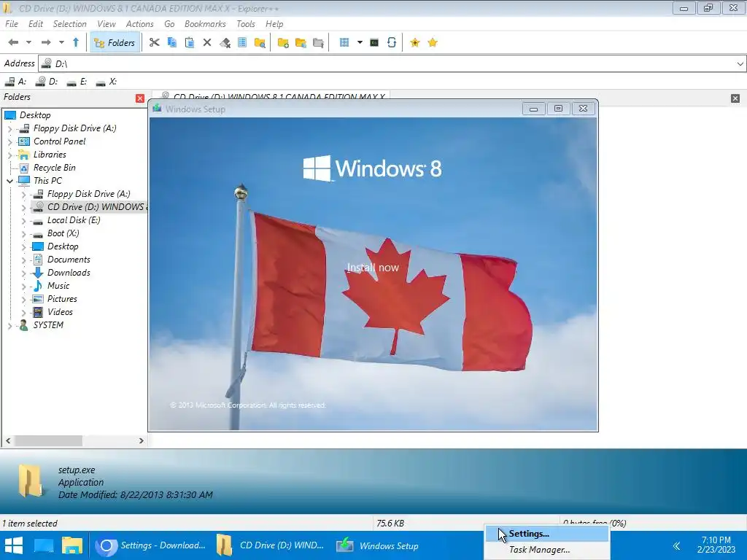Viewport: 747px width, 560px height.
Task: Expand Boot (X:) tree node
Action: click(23, 234)
